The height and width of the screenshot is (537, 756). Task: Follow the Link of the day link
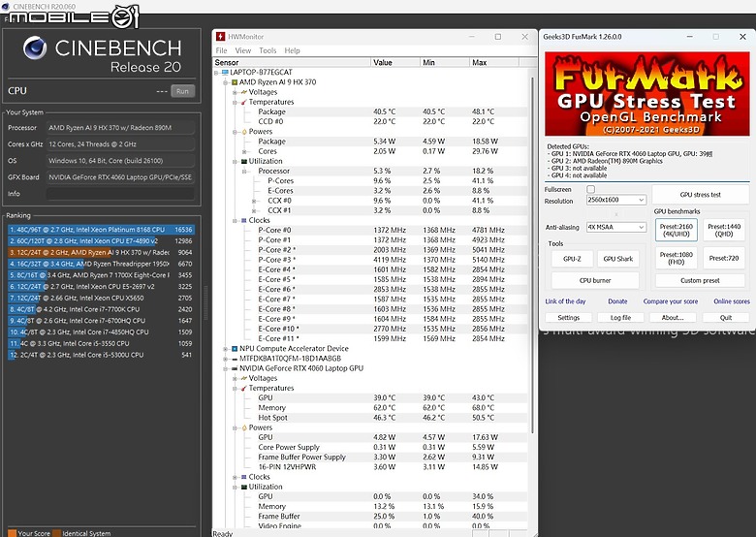click(x=565, y=301)
